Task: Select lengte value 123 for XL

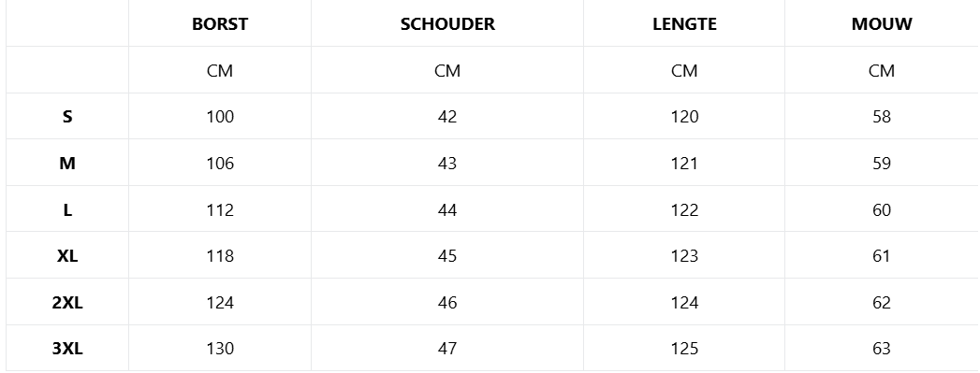Action: (684, 256)
